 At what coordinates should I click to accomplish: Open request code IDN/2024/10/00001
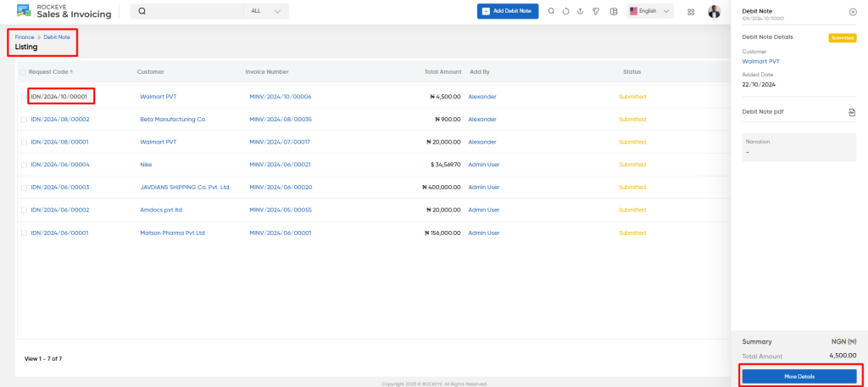(59, 97)
